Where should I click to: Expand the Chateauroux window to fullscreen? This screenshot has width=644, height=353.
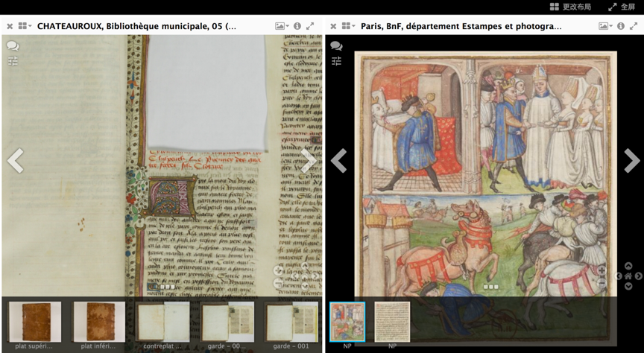pos(310,26)
